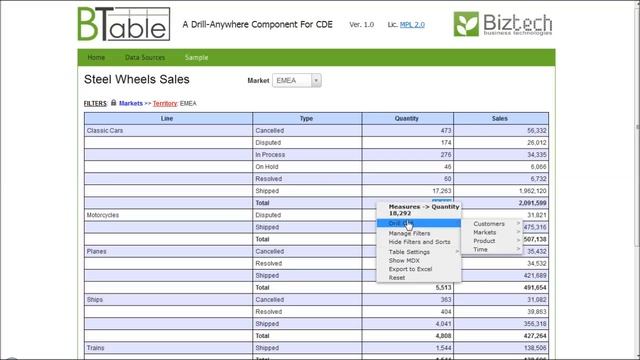640x360 pixels.
Task: Click the Markets filter link
Action: coord(131,103)
